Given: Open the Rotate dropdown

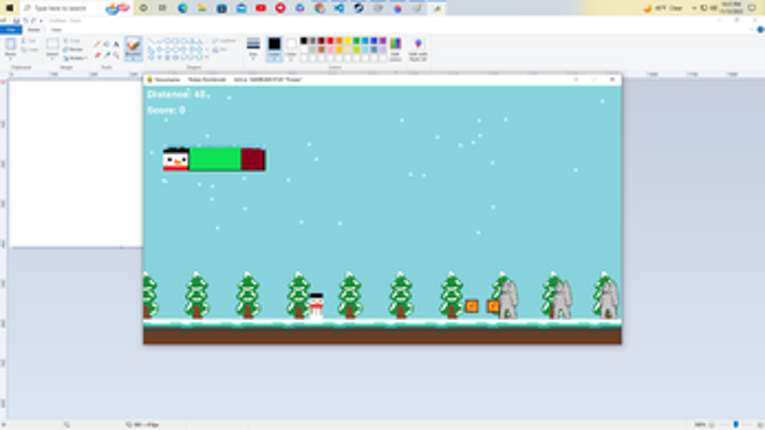Looking at the screenshot, I should coord(75,58).
